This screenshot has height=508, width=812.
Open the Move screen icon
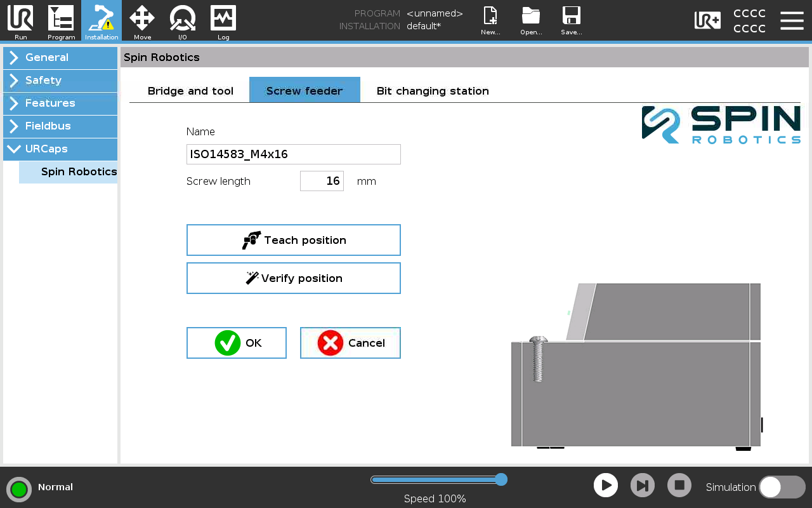[x=142, y=18]
